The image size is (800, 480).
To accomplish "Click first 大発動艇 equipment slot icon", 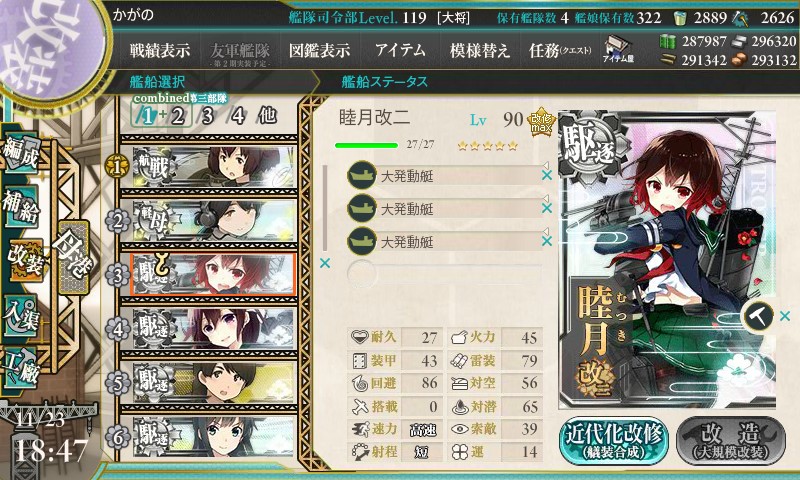I will point(362,175).
